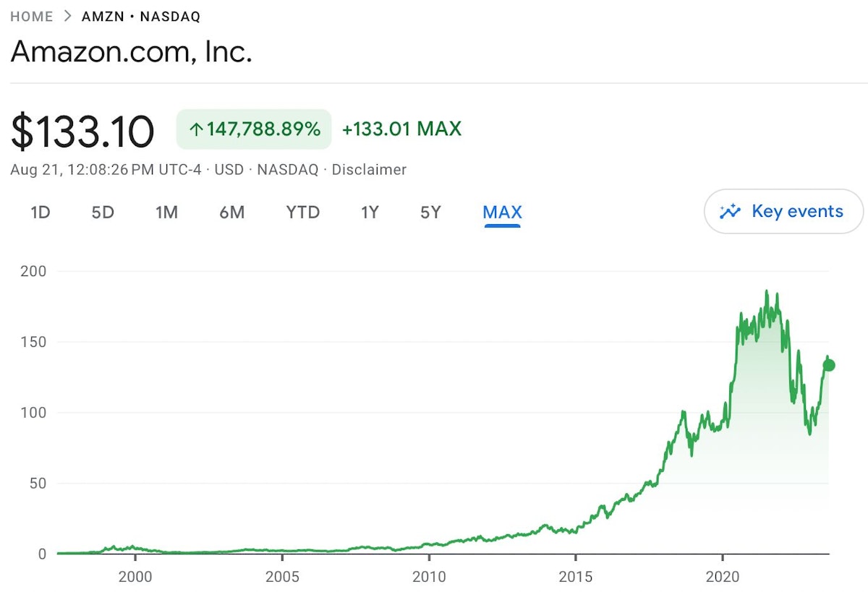Screen dimensions: 868x592
Task: Open the Disclaimer link
Action: [369, 170]
